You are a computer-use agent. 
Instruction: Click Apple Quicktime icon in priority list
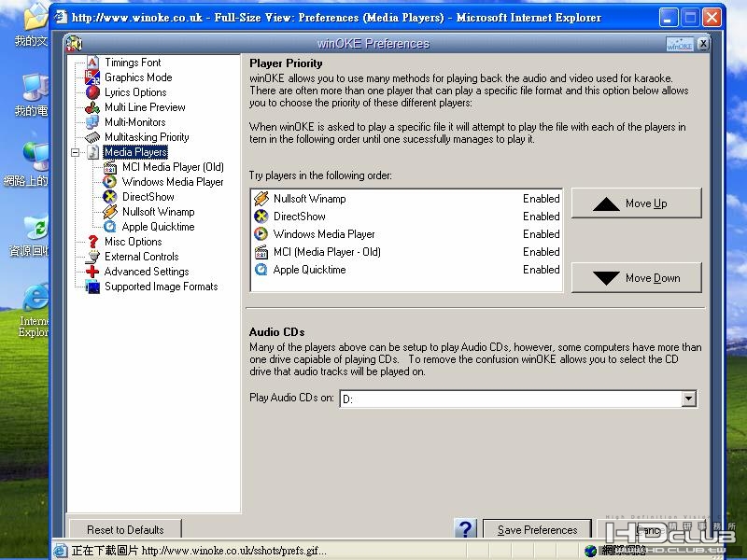[x=261, y=270]
